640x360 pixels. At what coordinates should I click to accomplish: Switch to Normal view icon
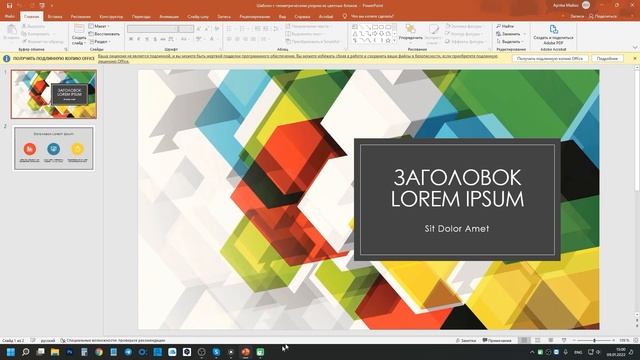[524, 340]
